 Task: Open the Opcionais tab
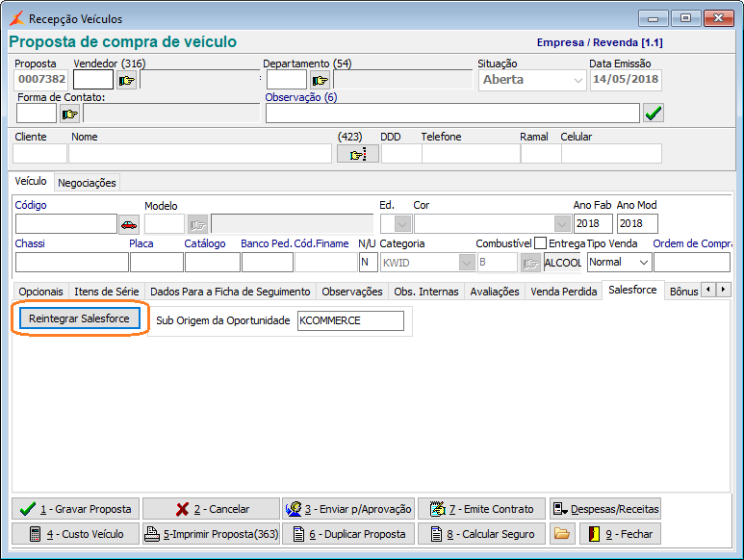[x=40, y=292]
